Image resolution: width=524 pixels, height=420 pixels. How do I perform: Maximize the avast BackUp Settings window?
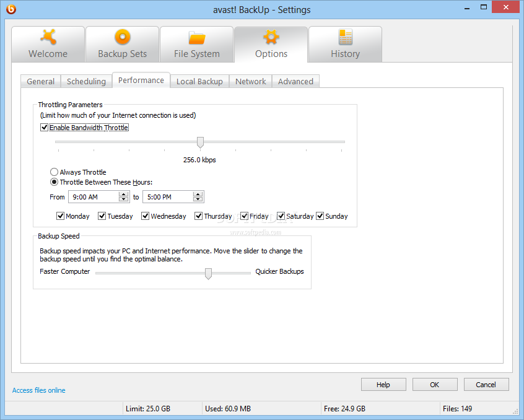point(484,7)
